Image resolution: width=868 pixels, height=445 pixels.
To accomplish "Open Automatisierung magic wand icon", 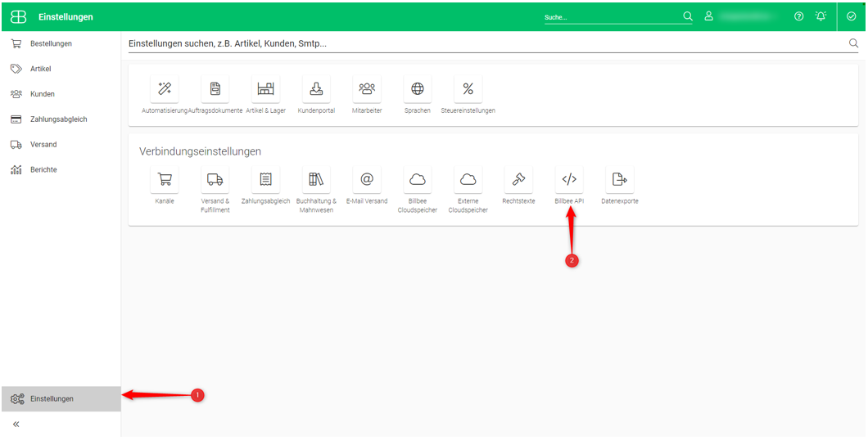I will 164,88.
